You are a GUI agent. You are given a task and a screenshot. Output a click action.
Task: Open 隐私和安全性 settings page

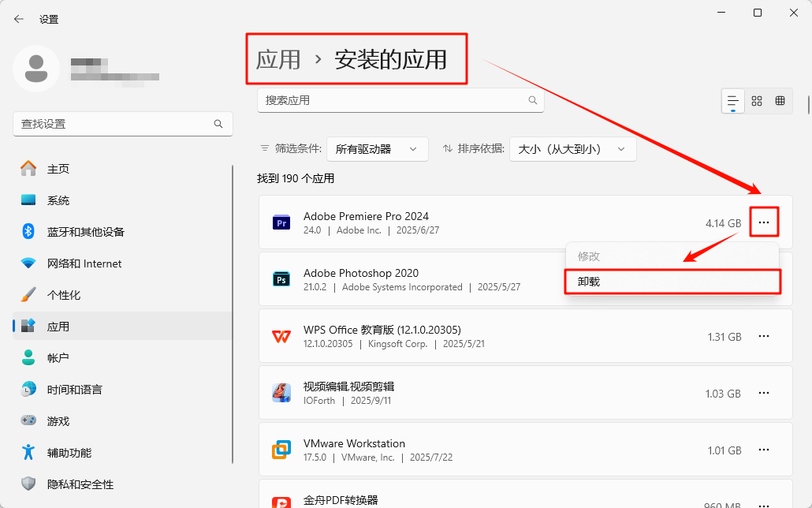pos(123,484)
